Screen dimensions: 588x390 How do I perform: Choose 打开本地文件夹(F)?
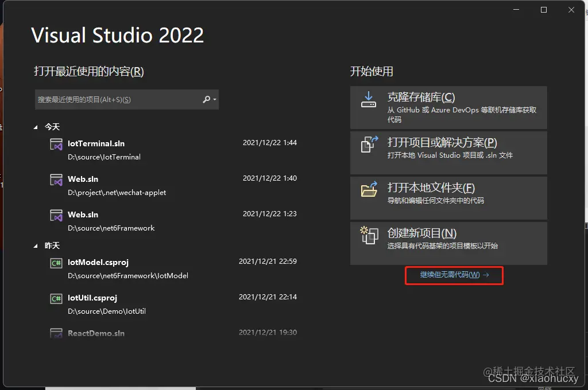pyautogui.click(x=448, y=198)
